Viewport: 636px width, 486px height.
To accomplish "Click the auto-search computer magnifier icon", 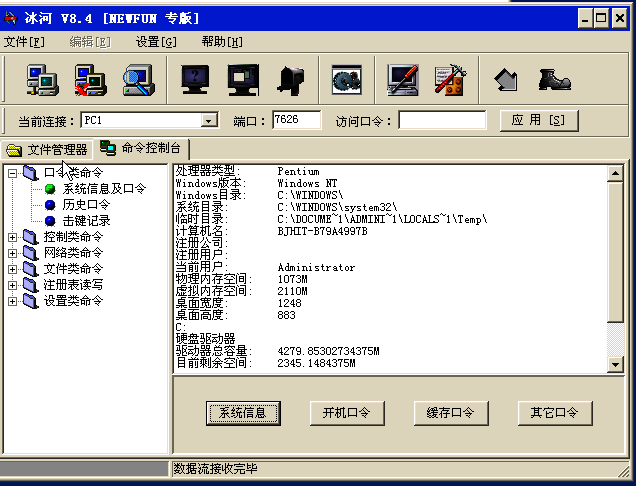I will tap(139, 80).
